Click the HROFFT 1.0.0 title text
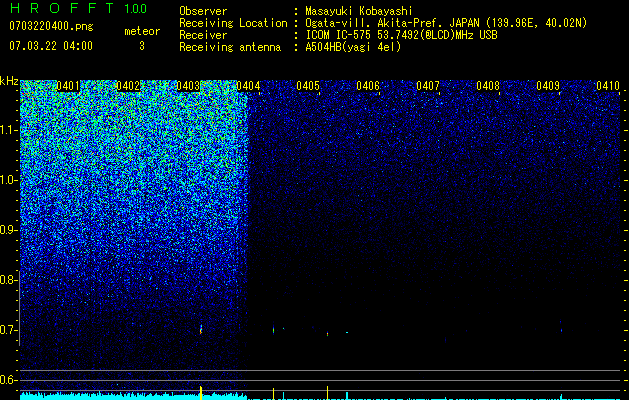 point(78,8)
